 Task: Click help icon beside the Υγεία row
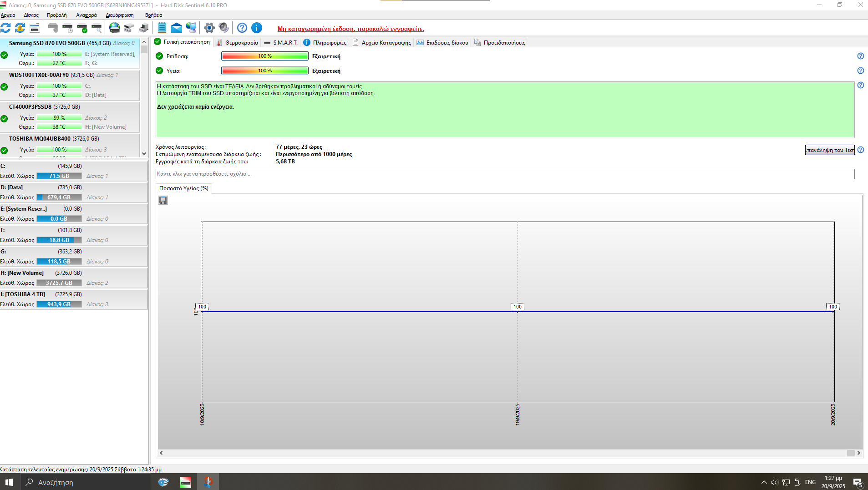point(860,71)
